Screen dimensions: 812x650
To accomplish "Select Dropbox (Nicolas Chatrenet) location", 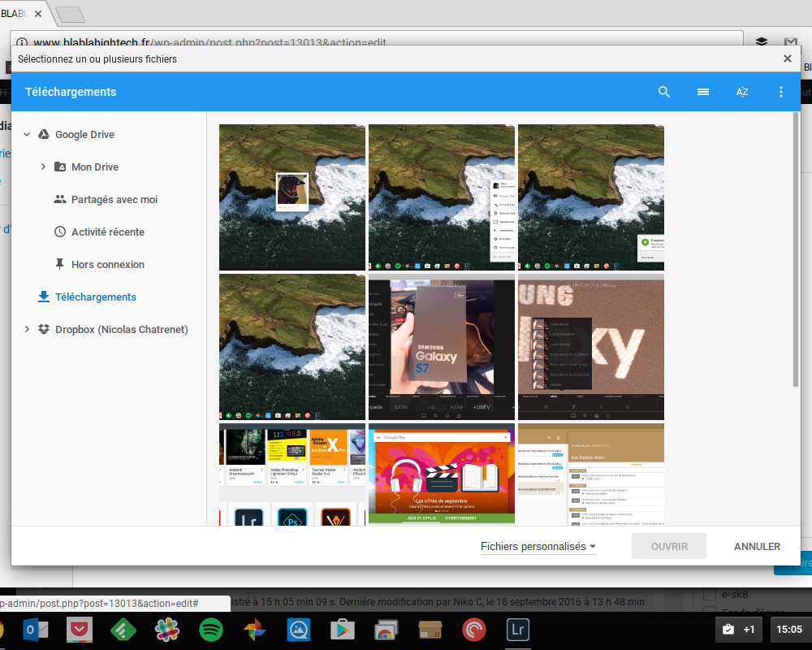I will pos(122,330).
